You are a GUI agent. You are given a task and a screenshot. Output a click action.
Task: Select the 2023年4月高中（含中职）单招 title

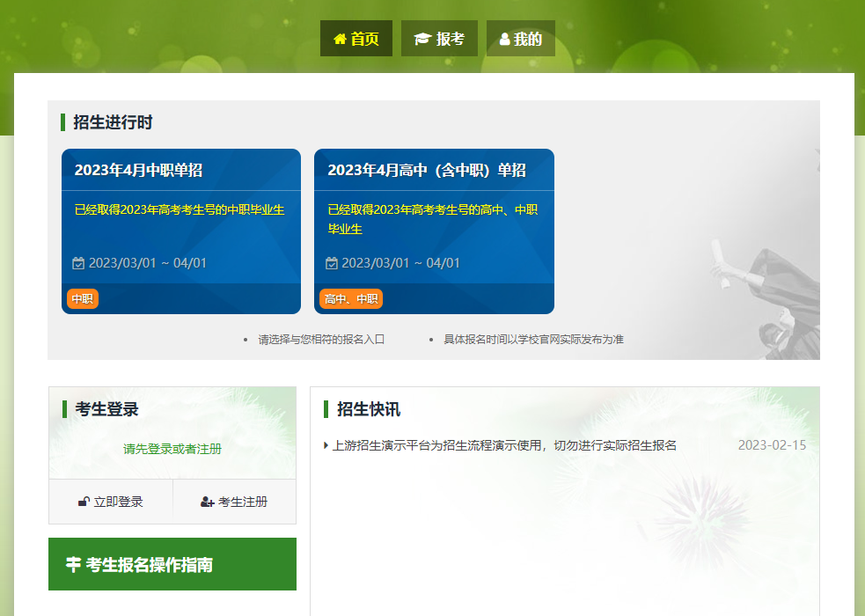pos(427,170)
